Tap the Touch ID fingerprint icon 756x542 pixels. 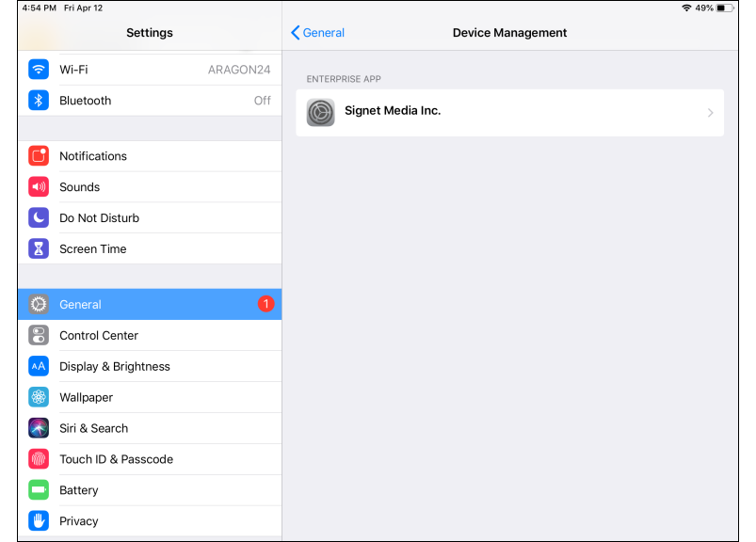(39, 459)
